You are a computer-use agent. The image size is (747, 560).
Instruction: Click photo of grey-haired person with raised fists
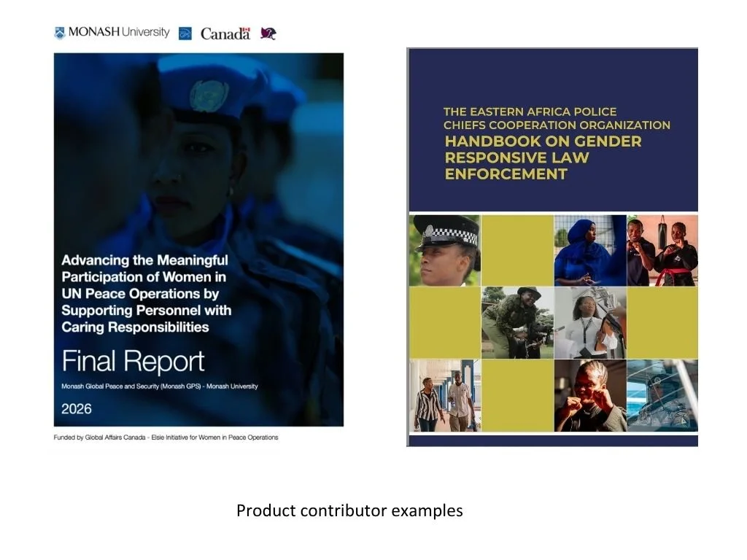(x=590, y=396)
